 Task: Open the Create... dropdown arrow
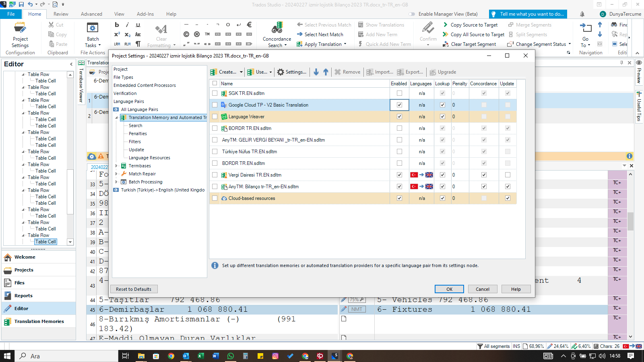241,72
